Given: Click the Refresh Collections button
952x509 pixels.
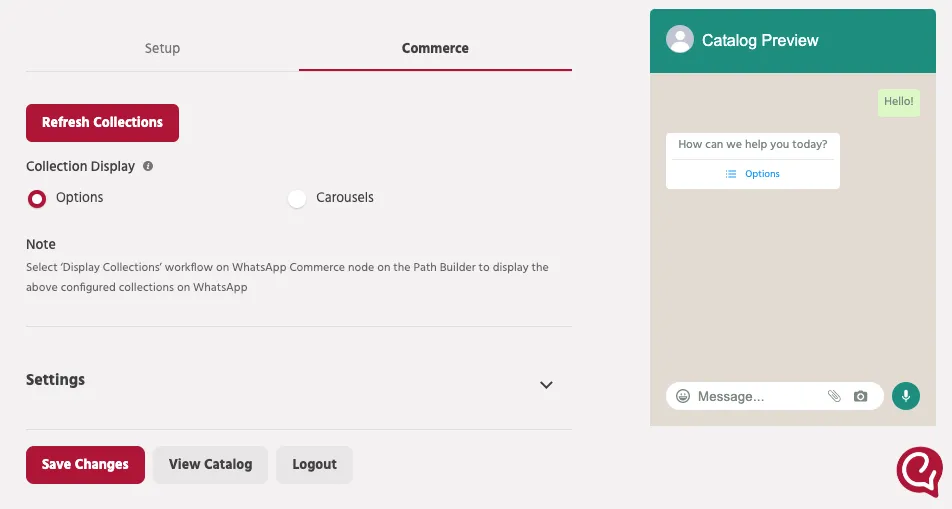Looking at the screenshot, I should (103, 123).
